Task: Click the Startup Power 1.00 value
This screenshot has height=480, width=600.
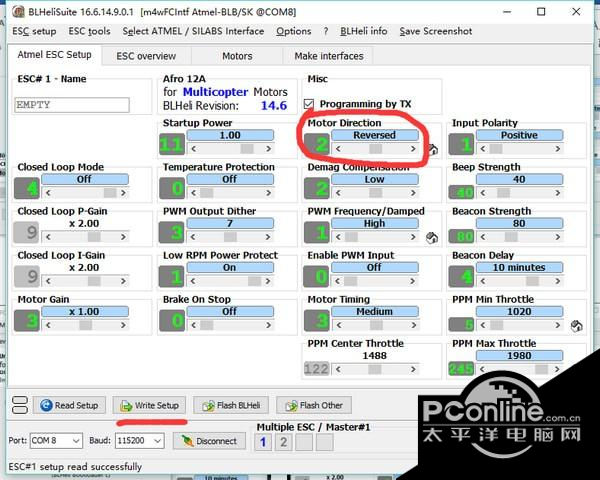Action: point(230,135)
